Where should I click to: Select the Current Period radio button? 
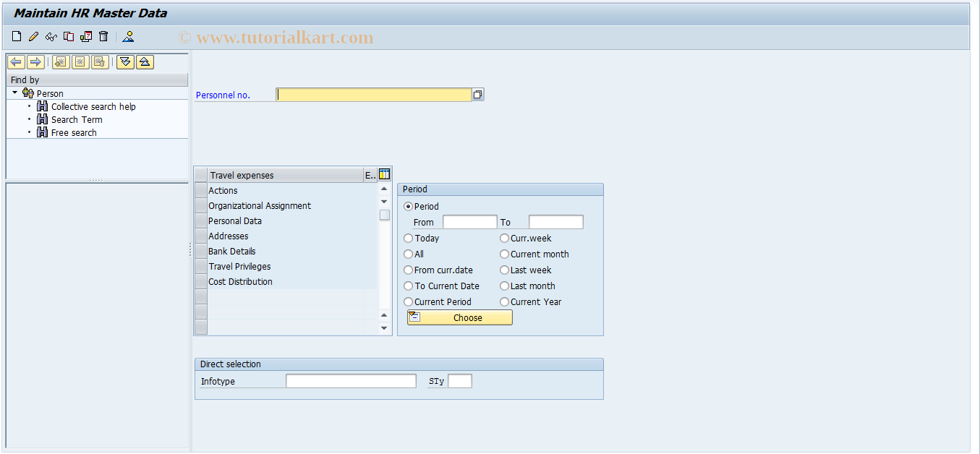(x=409, y=302)
